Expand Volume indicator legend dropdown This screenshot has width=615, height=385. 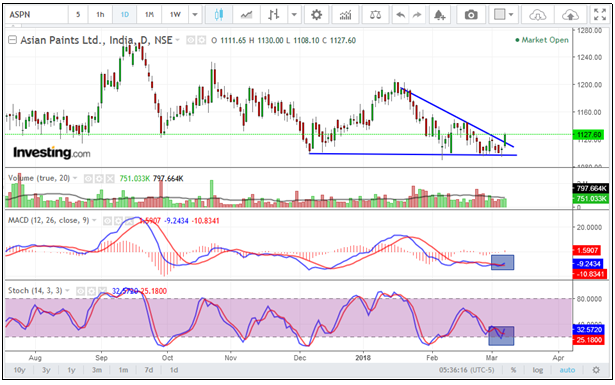[75, 179]
